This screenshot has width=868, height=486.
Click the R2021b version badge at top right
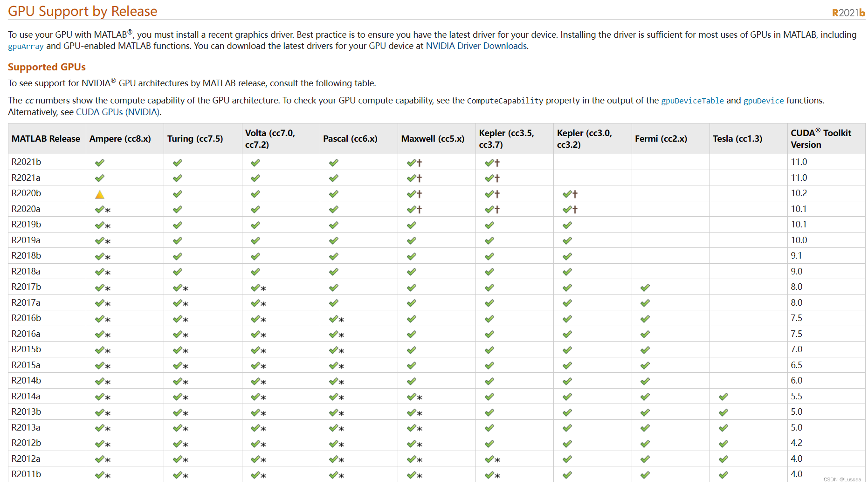(848, 13)
